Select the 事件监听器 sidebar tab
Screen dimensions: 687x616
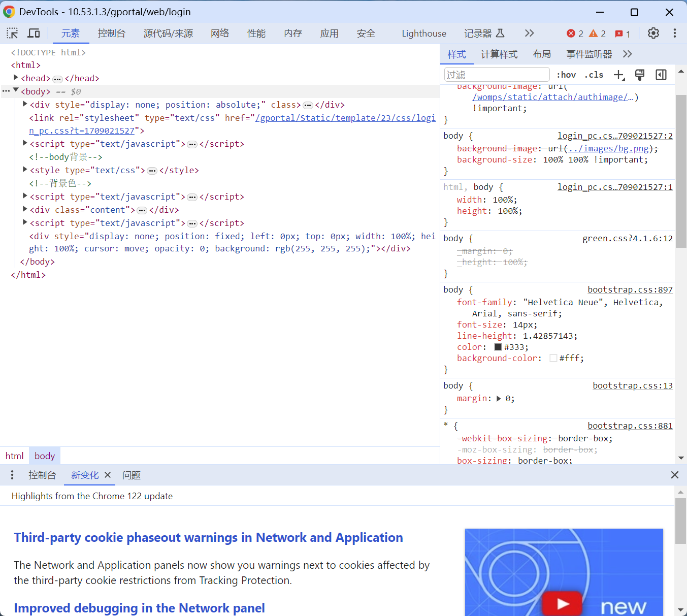(589, 54)
